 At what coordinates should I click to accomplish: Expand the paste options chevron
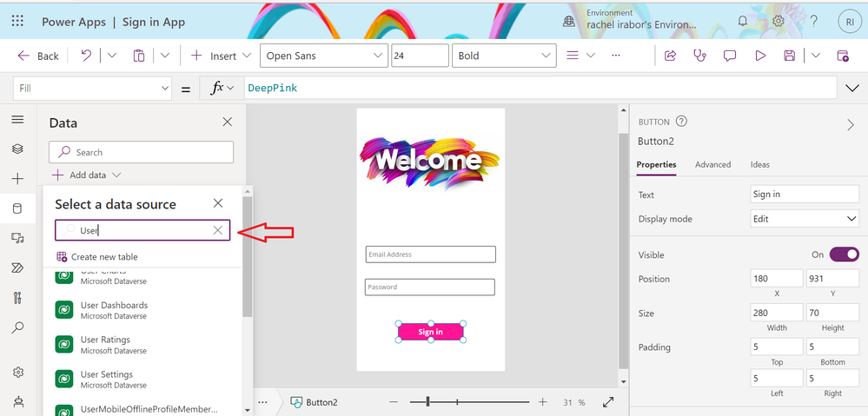(x=165, y=56)
